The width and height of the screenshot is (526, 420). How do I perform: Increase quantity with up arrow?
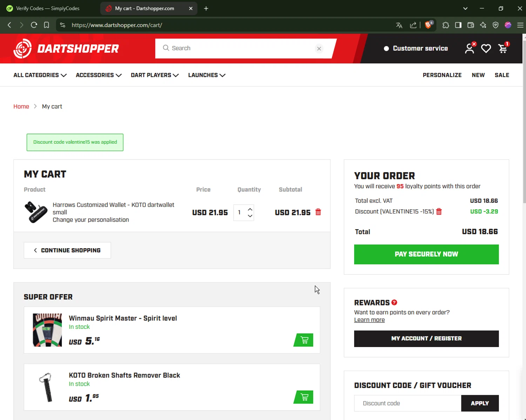[250, 209]
